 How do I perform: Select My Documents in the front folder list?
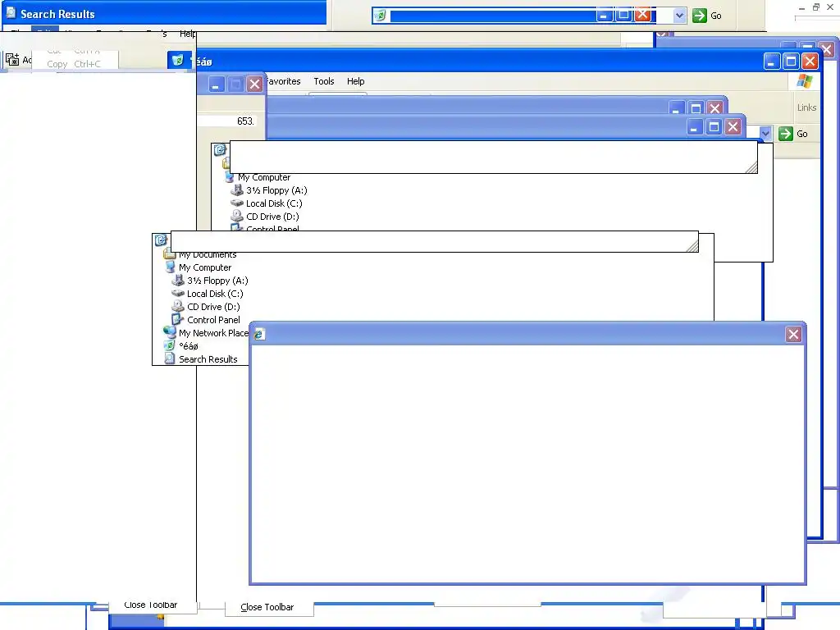(x=208, y=255)
